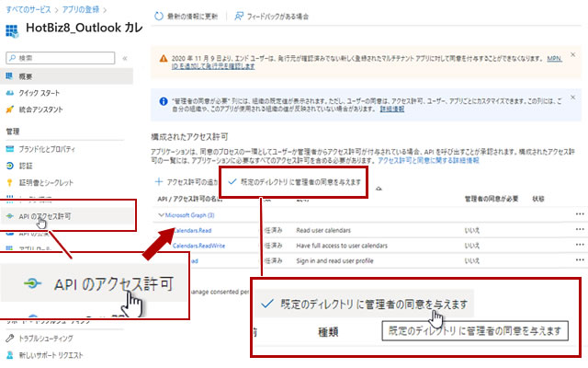Image resolution: width=588 pixels, height=368 pixels.
Task: Click the feedback icon beside フィードバックがある場合
Action: (239, 17)
